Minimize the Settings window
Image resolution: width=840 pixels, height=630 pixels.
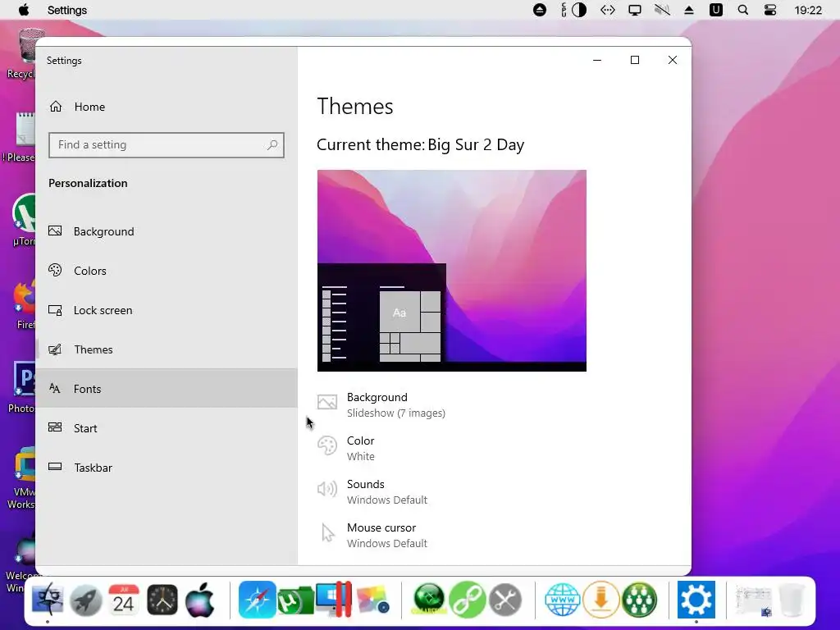point(597,60)
